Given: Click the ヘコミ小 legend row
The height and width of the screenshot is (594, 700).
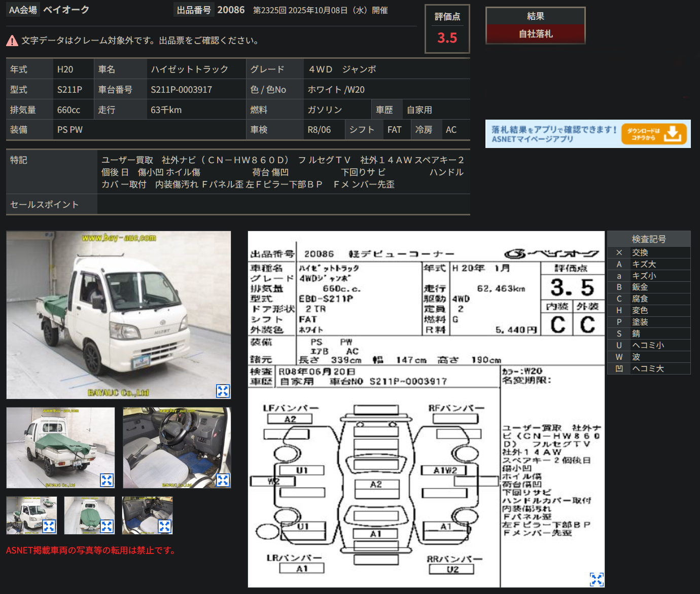Looking at the screenshot, I should (649, 345).
